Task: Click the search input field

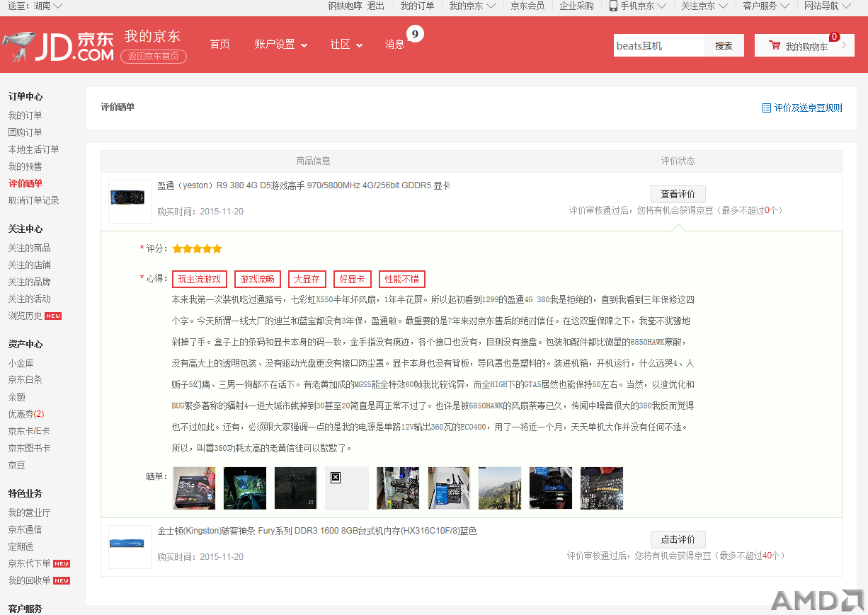Action: 659,45
